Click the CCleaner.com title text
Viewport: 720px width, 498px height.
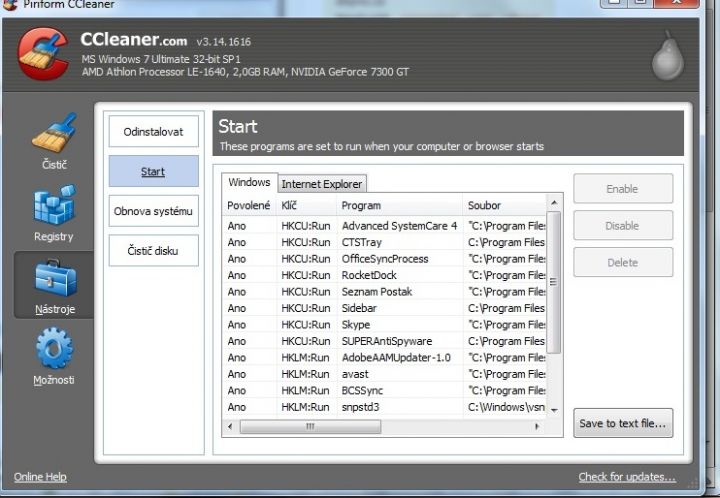click(134, 40)
